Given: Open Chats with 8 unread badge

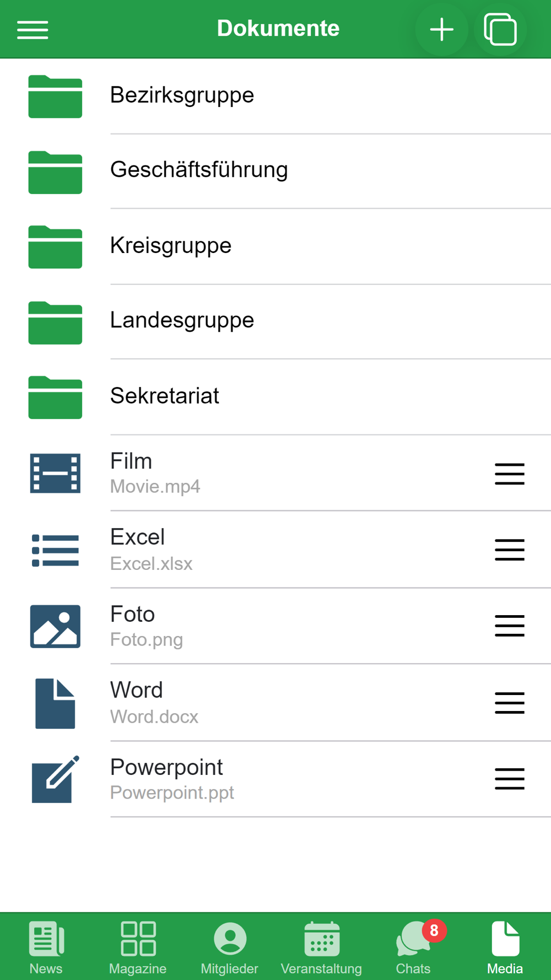Looking at the screenshot, I should 413,947.
